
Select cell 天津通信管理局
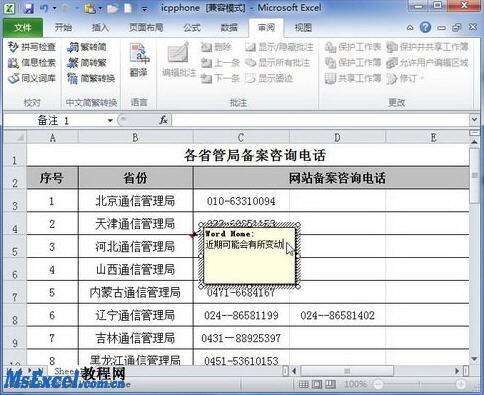tap(135, 224)
